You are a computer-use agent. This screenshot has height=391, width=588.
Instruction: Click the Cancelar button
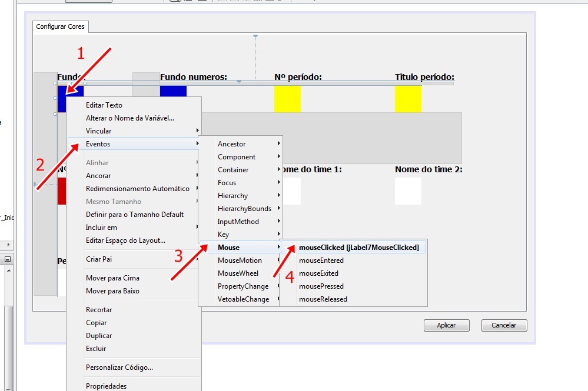[504, 326]
